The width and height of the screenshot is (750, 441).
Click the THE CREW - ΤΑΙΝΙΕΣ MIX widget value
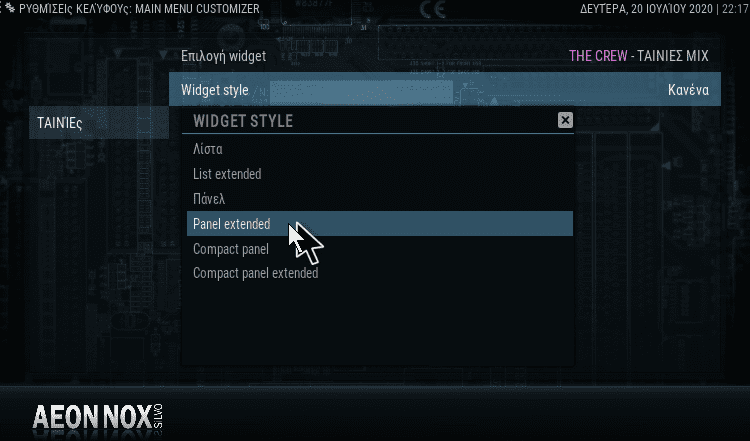point(639,56)
